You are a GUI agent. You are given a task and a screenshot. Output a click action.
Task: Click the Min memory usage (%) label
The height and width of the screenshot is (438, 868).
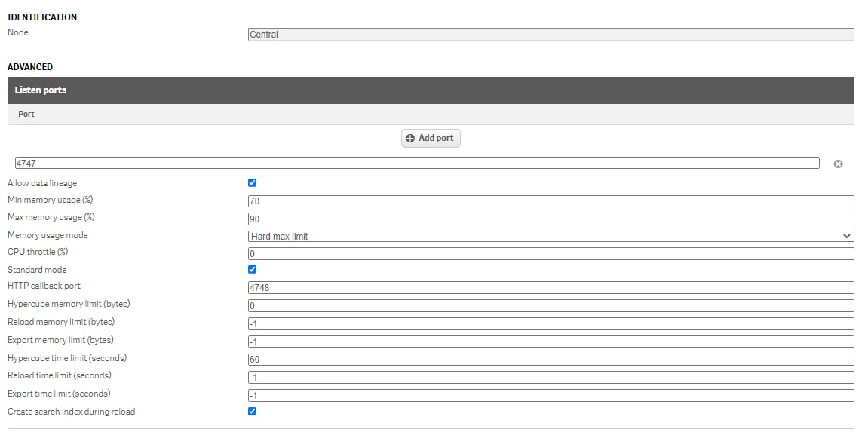[51, 200]
